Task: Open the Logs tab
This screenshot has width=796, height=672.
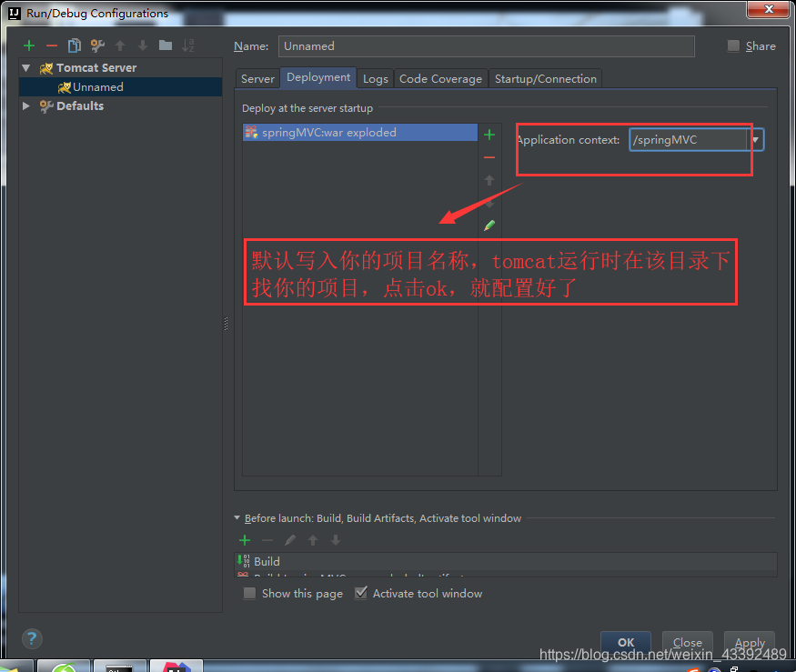Action: 376,79
